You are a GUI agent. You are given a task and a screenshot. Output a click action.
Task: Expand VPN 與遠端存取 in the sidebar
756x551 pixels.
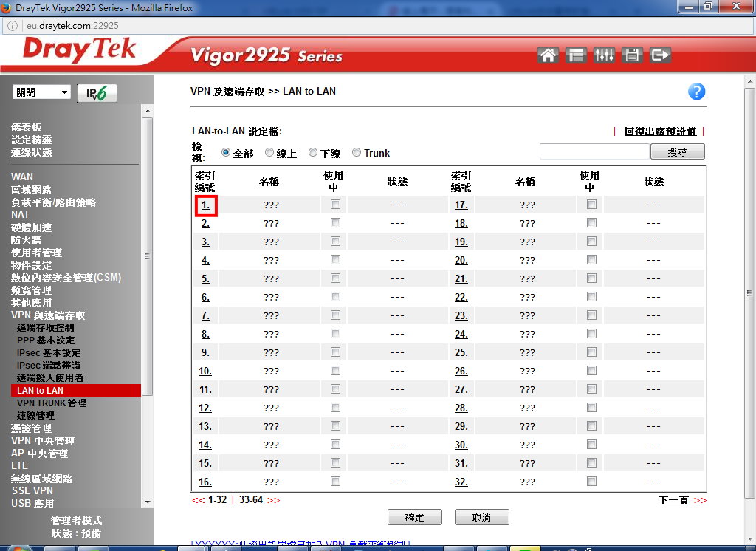tap(48, 315)
